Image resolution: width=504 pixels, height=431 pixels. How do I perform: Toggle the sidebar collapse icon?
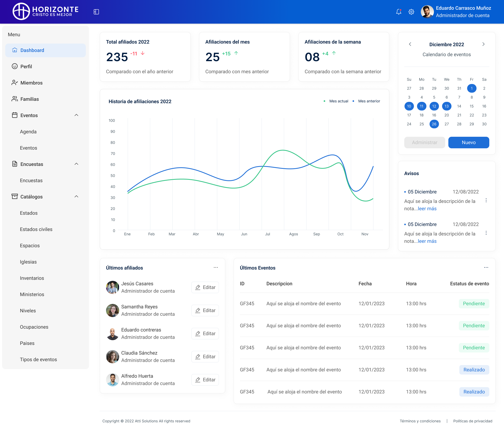coord(96,12)
